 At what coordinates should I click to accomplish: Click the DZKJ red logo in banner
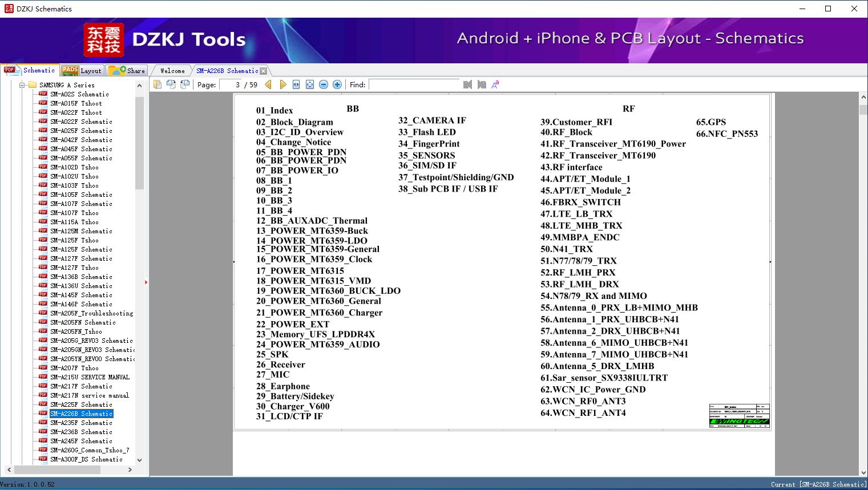pyautogui.click(x=104, y=40)
